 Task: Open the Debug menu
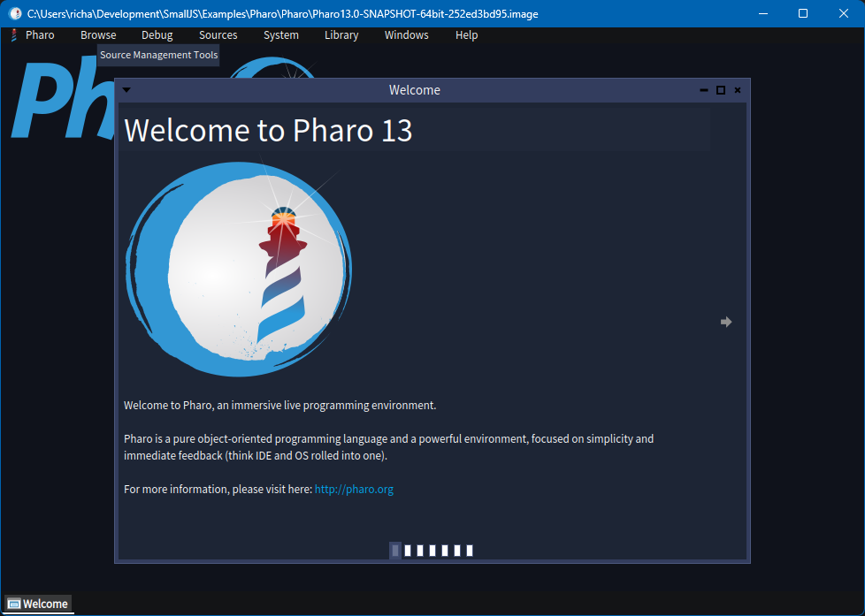click(x=157, y=35)
